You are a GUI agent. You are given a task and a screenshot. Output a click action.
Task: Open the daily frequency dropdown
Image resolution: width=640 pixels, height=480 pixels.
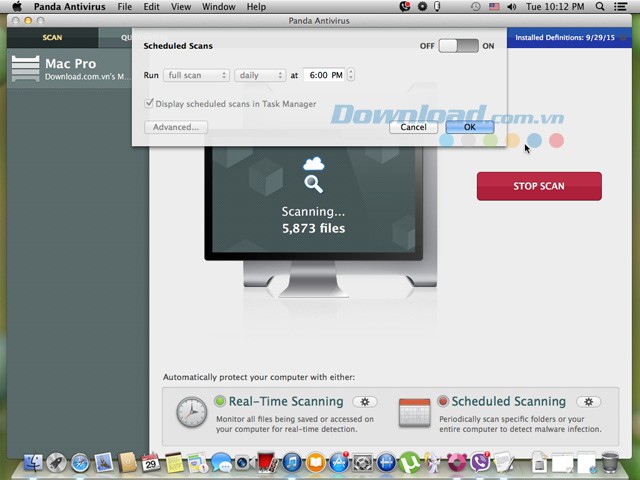[261, 75]
